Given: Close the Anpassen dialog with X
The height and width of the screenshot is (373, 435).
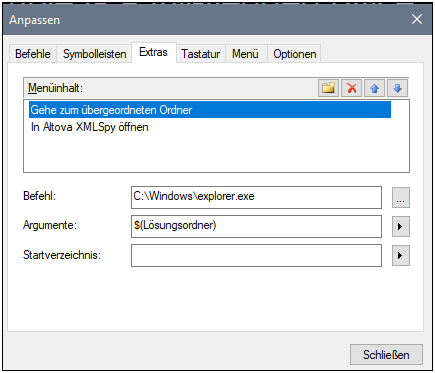Looking at the screenshot, I should 417,19.
